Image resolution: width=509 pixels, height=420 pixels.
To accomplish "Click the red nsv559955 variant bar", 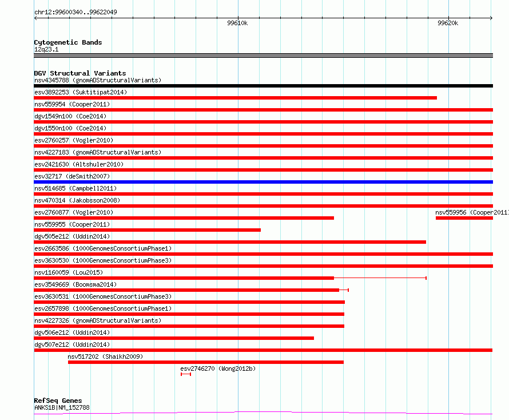I will click(147, 230).
